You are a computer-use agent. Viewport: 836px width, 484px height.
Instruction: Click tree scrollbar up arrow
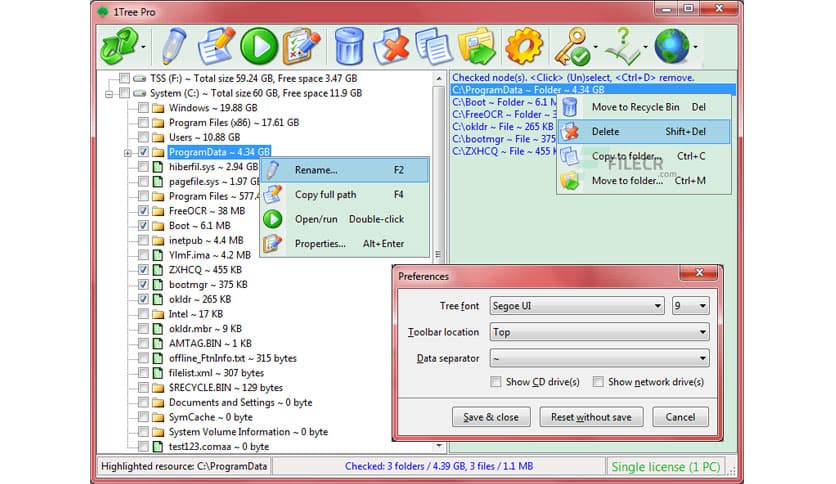(x=439, y=78)
